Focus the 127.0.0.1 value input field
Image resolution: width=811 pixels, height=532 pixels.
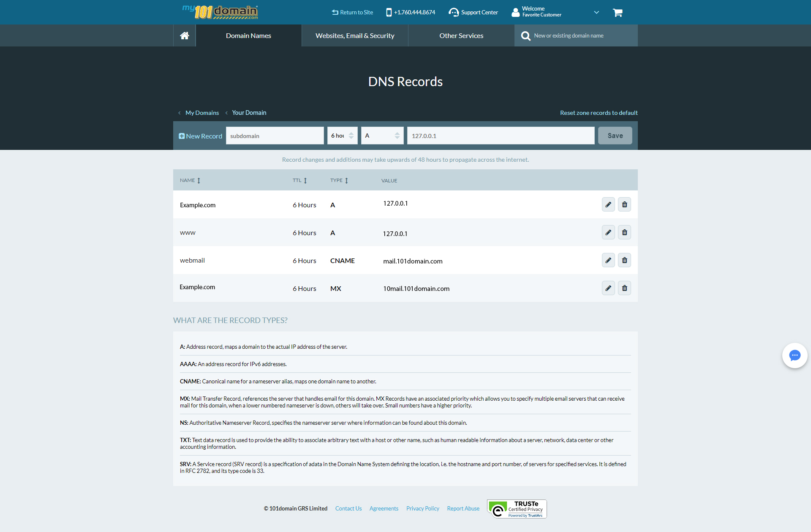coord(501,136)
